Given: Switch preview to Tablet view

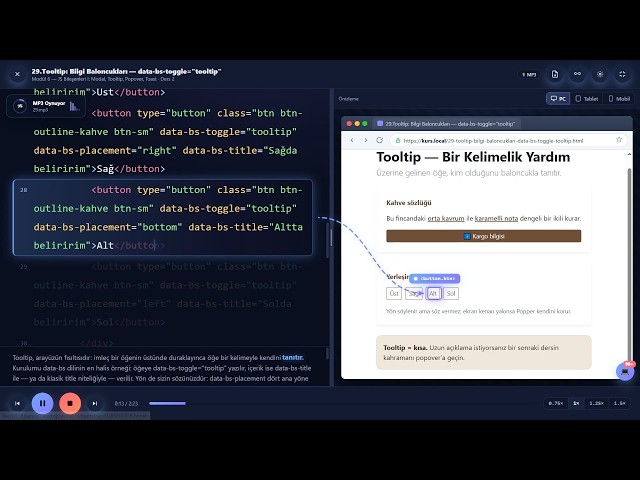Looking at the screenshot, I should click(x=587, y=99).
